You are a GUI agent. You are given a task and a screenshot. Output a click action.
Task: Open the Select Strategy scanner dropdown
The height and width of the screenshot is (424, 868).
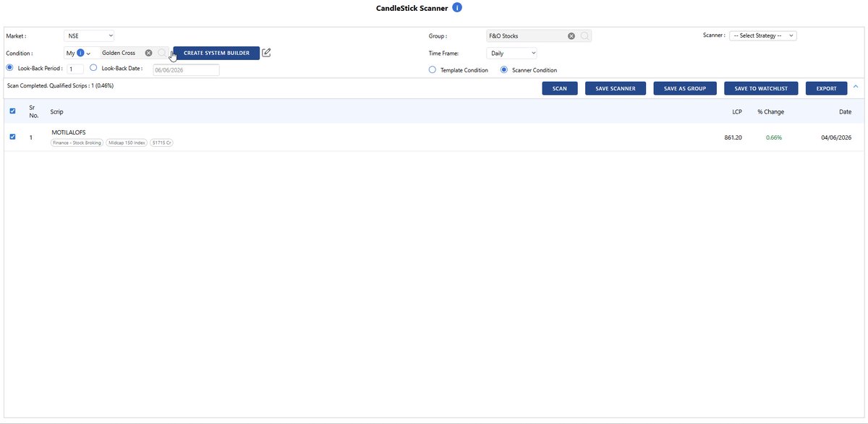[x=763, y=35]
